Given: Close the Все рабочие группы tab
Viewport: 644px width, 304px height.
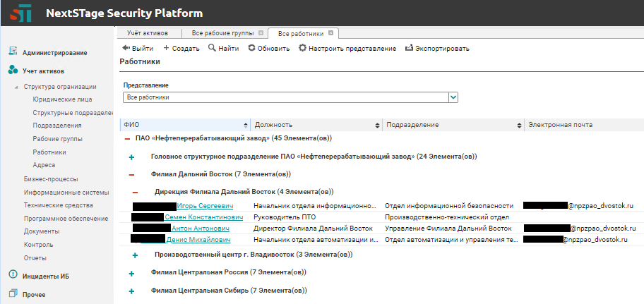Looking at the screenshot, I should [x=261, y=33].
